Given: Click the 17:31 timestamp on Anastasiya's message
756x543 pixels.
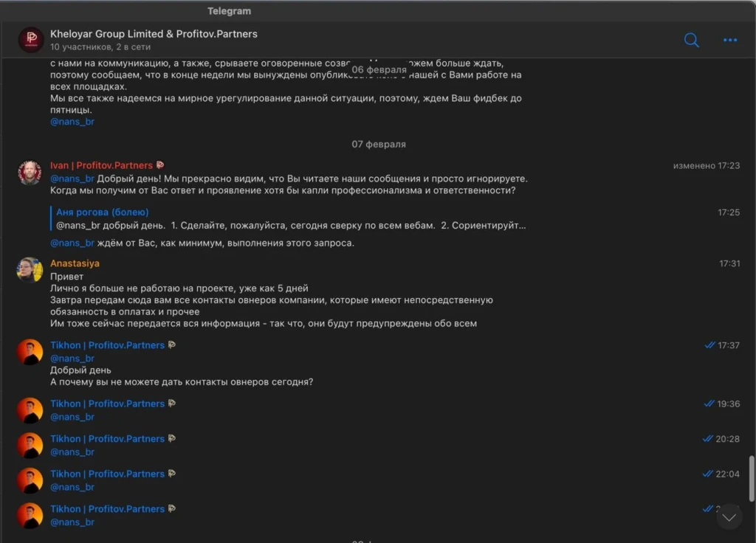Looking at the screenshot, I should click(x=729, y=263).
